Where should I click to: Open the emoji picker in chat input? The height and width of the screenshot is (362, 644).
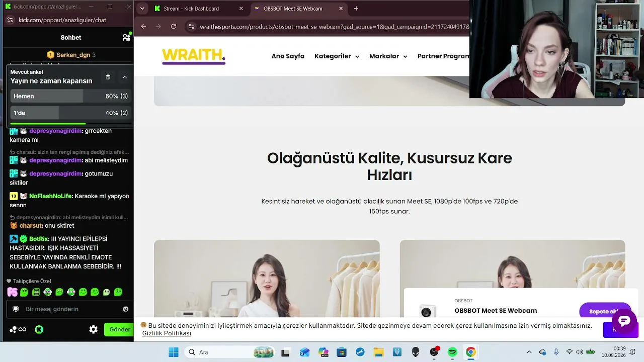tap(126, 309)
